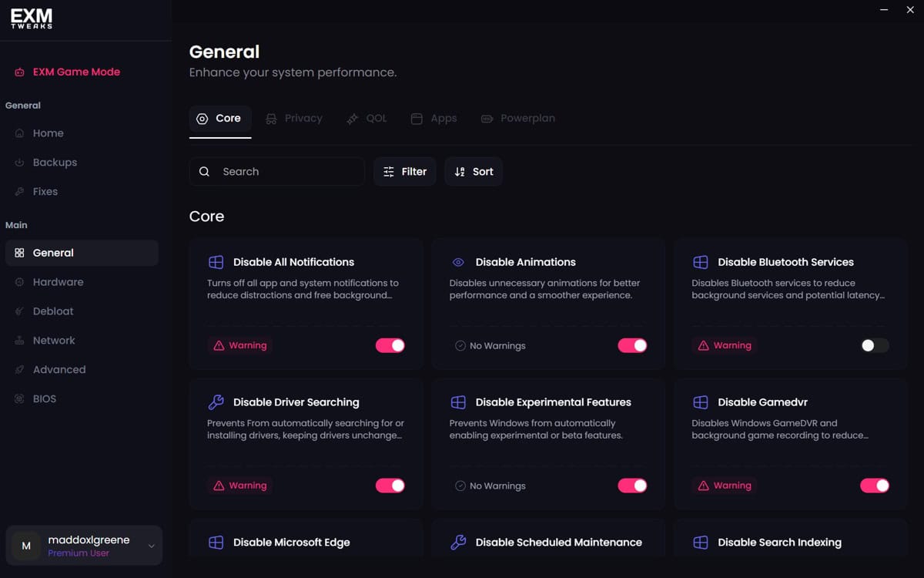Click the Home icon in sidebar
924x578 pixels.
(x=20, y=133)
